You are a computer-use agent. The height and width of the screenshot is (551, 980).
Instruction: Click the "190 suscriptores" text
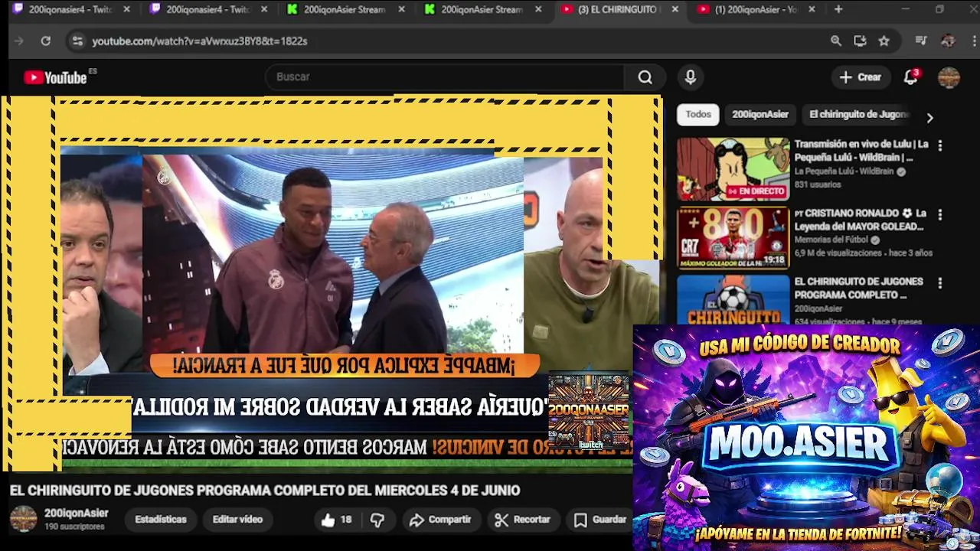click(x=74, y=527)
